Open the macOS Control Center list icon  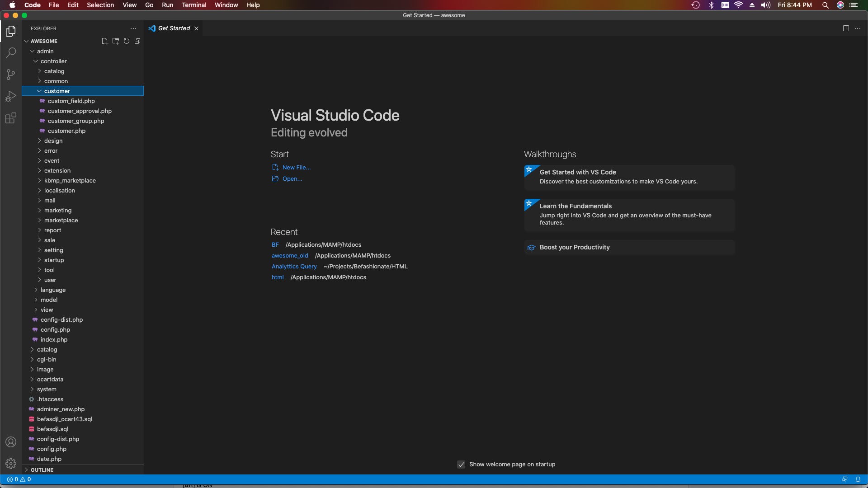point(854,5)
